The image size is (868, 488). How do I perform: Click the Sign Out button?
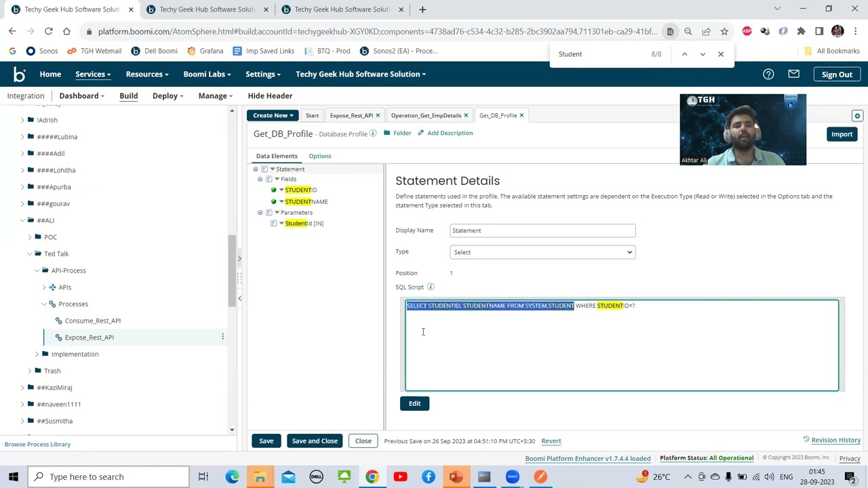click(837, 75)
